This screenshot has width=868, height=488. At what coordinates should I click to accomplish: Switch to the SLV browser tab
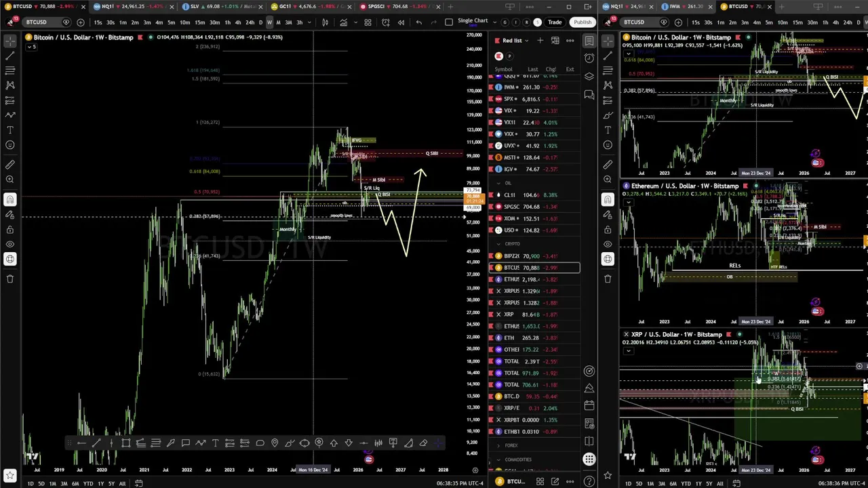click(221, 6)
